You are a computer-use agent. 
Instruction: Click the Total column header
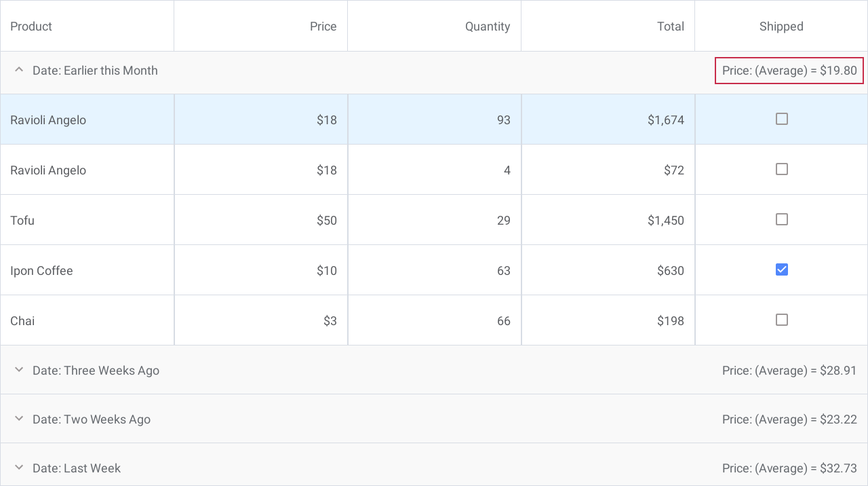click(x=670, y=26)
